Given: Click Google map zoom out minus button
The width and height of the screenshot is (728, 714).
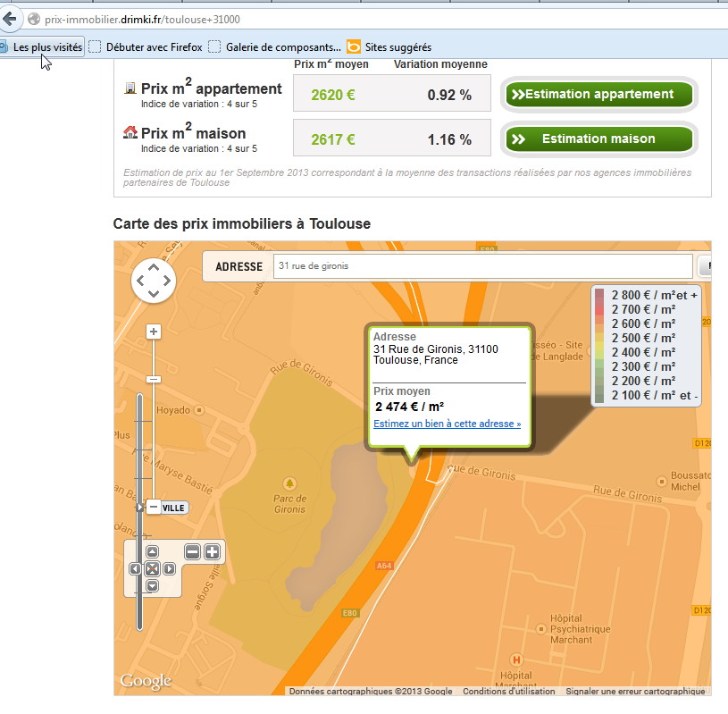Looking at the screenshot, I should [154, 379].
